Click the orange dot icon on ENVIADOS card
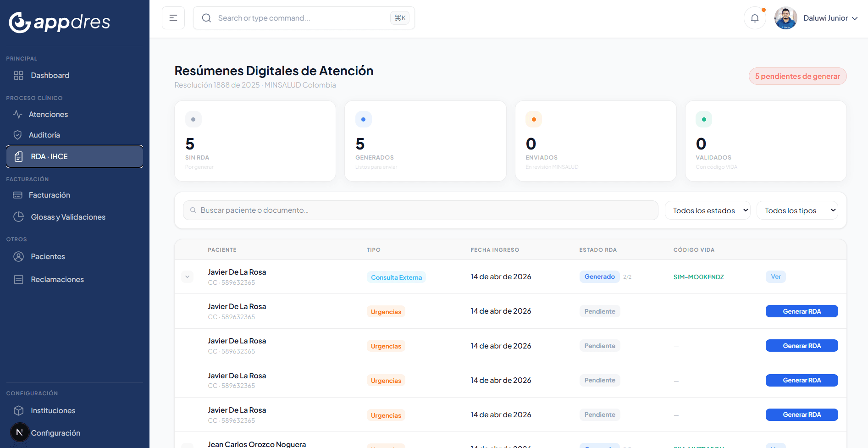Viewport: 868px width, 448px height. 534,119
